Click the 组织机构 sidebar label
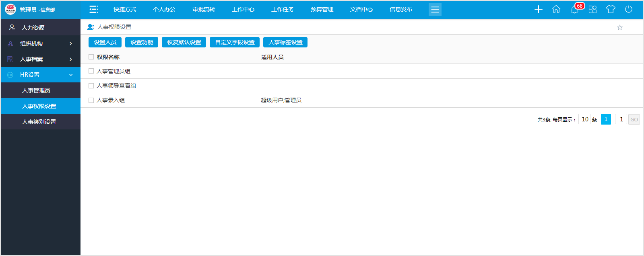644x256 pixels. pyautogui.click(x=31, y=43)
